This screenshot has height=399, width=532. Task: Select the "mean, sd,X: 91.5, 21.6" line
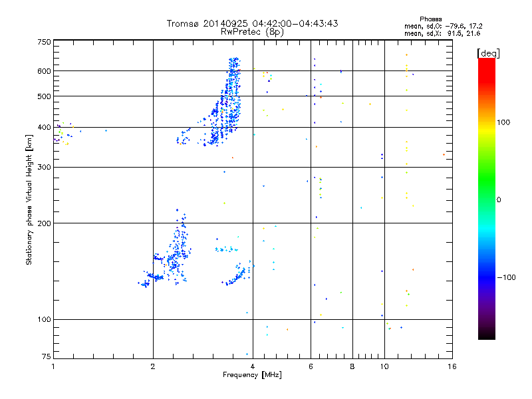coord(442,33)
